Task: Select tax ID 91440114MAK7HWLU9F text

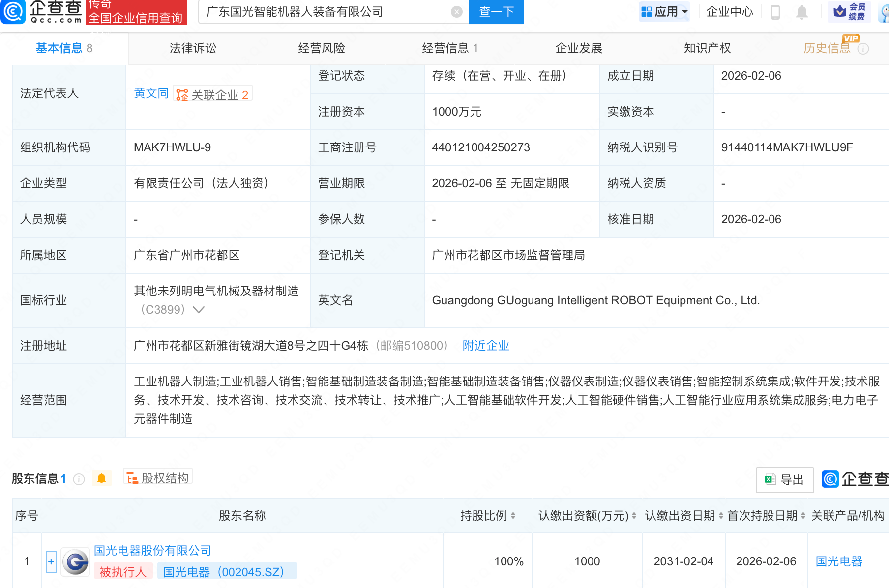Action: pos(787,147)
